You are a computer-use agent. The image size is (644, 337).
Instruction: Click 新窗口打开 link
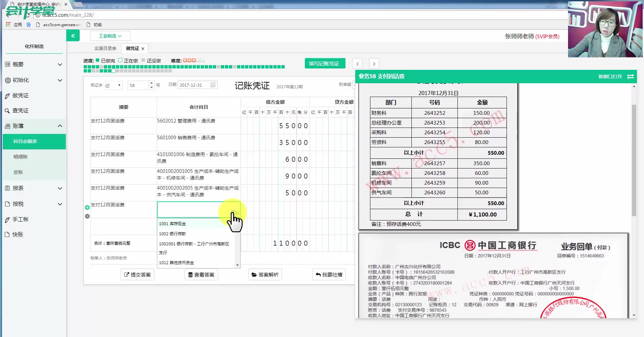610,77
